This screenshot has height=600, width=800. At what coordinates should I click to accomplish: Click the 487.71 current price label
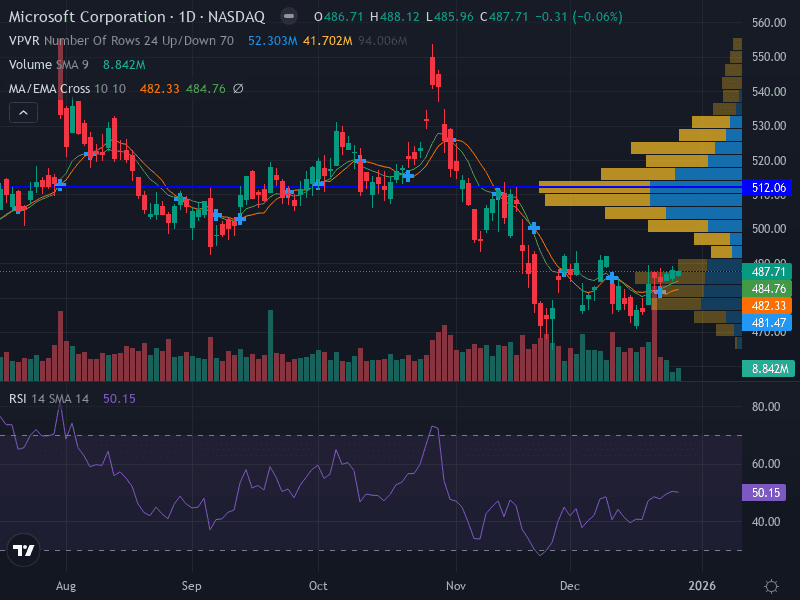[x=767, y=271]
